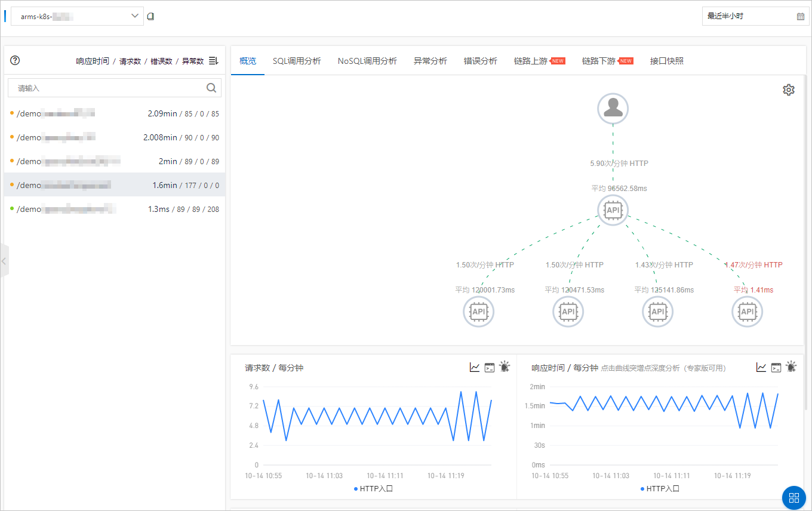Sort interface list by 响应时间
The height and width of the screenshot is (511, 812).
[93, 61]
